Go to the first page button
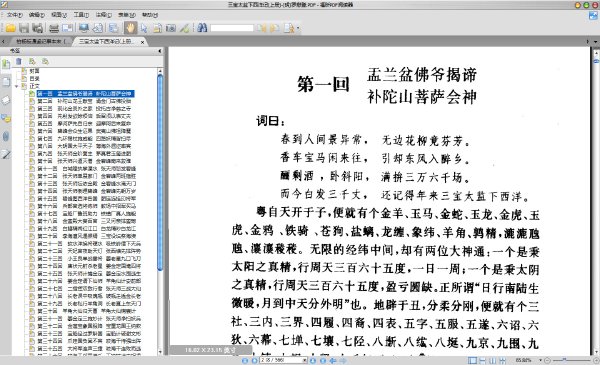Screen dimensions: 600x365 click(x=245, y=360)
